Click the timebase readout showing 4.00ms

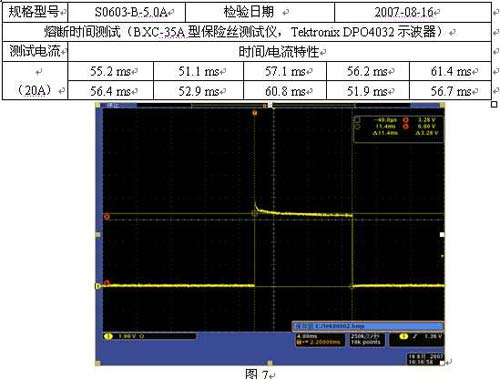click(320, 340)
